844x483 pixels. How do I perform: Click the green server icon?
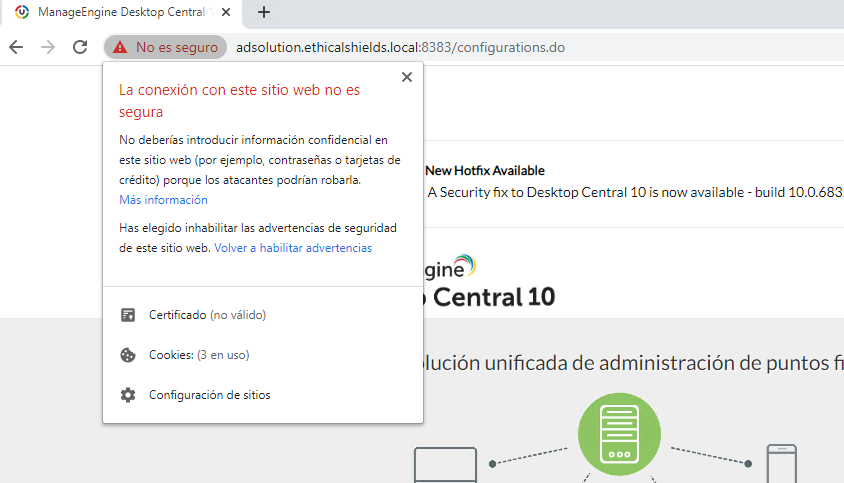point(620,434)
